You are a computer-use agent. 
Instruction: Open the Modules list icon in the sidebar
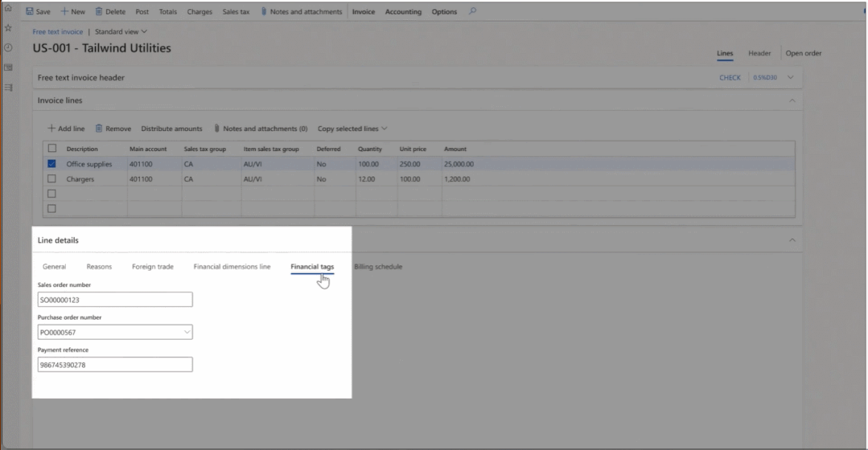(x=8, y=88)
